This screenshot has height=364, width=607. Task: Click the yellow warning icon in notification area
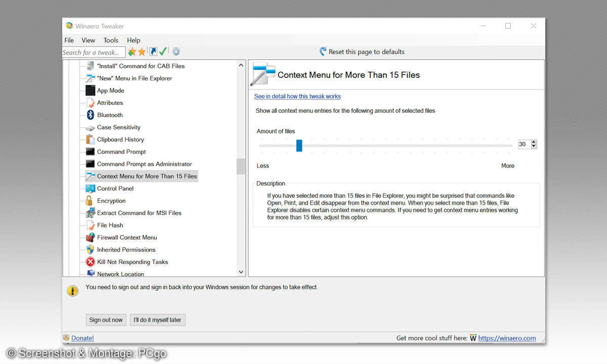(73, 291)
